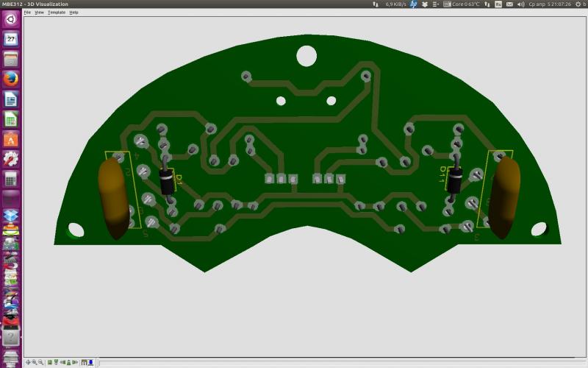This screenshot has width=588, height=368.
Task: Click the D1 diode on the board
Action: (x=168, y=180)
